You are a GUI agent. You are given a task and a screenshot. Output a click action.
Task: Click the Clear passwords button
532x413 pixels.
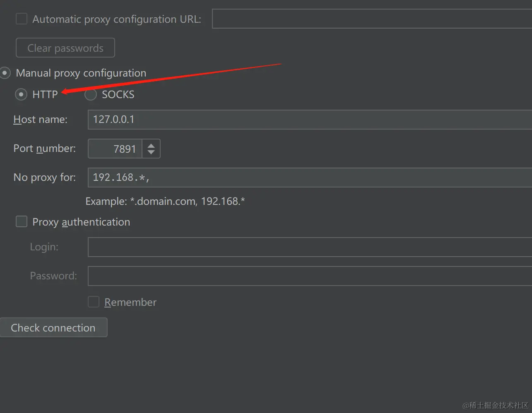(x=65, y=48)
